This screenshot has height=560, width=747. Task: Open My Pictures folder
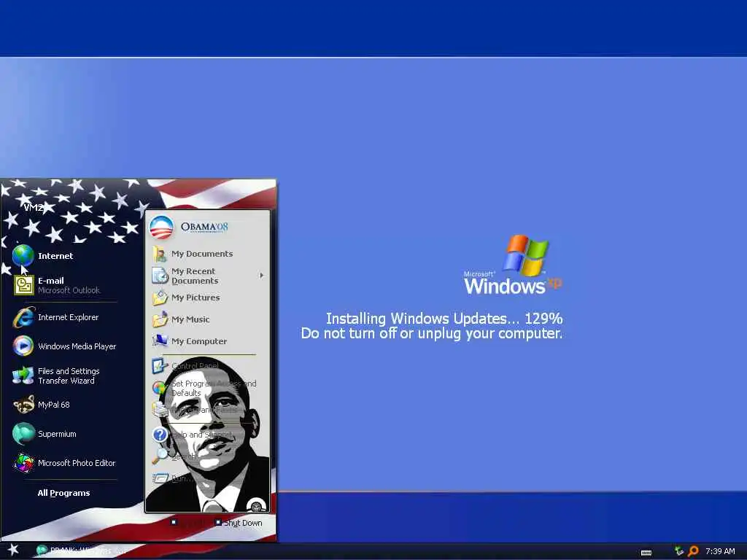click(187, 297)
